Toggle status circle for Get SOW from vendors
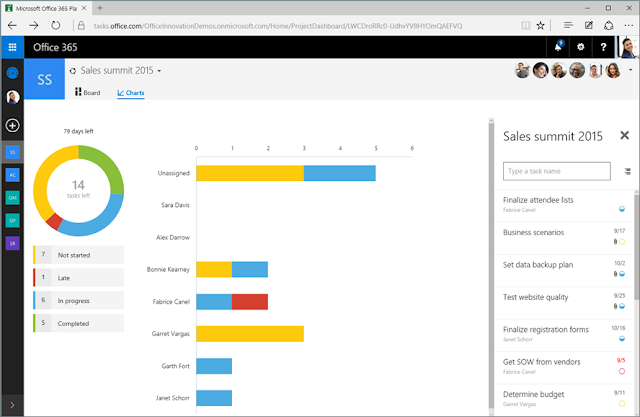Viewport: 640px width, 417px height. (x=622, y=371)
